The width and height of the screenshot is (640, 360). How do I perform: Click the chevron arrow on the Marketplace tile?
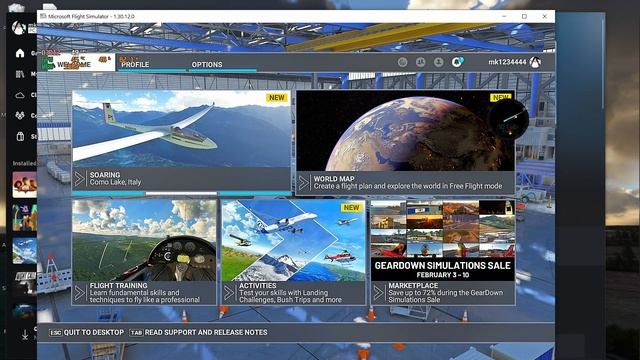point(378,293)
